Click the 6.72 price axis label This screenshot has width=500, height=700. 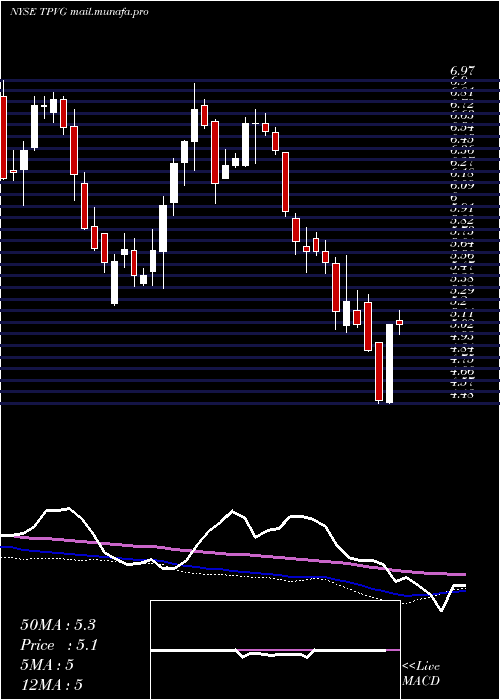(462, 106)
